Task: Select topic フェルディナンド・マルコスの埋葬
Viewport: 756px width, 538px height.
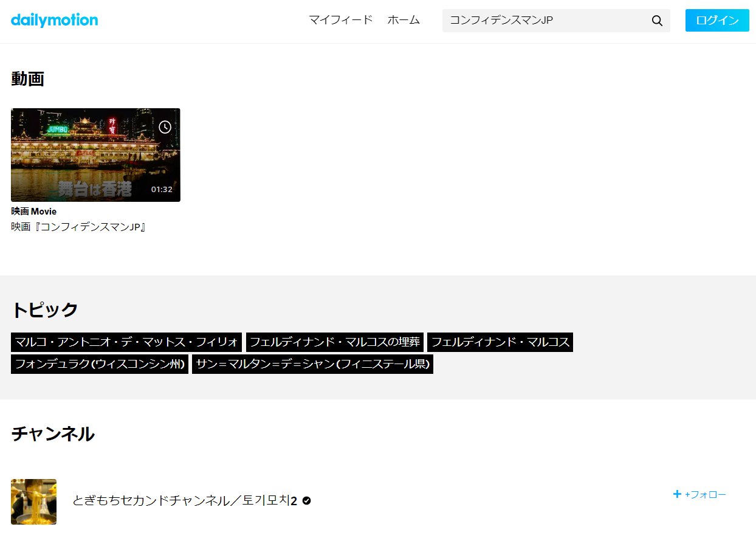Action: [x=335, y=342]
